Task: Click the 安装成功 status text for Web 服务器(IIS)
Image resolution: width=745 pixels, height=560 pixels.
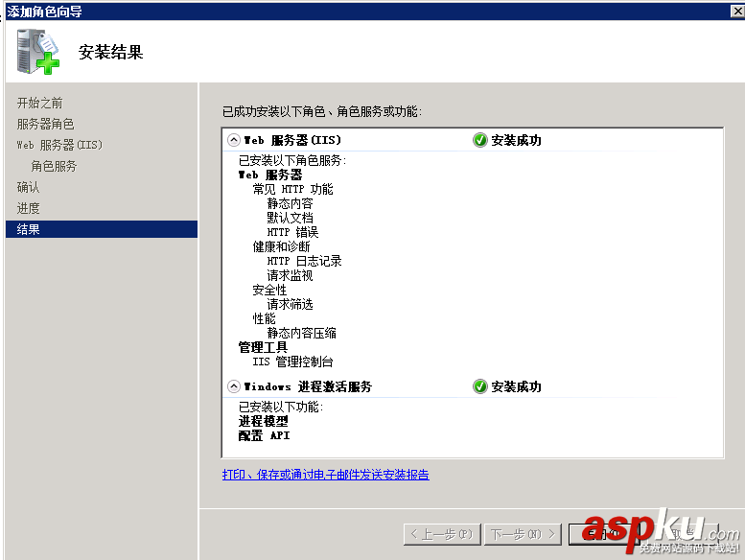Action: click(x=516, y=140)
